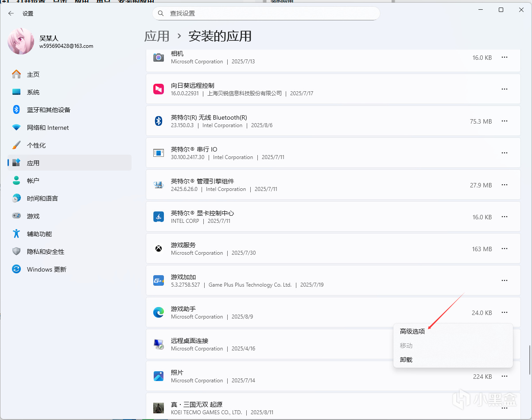The image size is (532, 420).
Task: Click the 隐私和安全性 shield icon
Action: click(16, 252)
